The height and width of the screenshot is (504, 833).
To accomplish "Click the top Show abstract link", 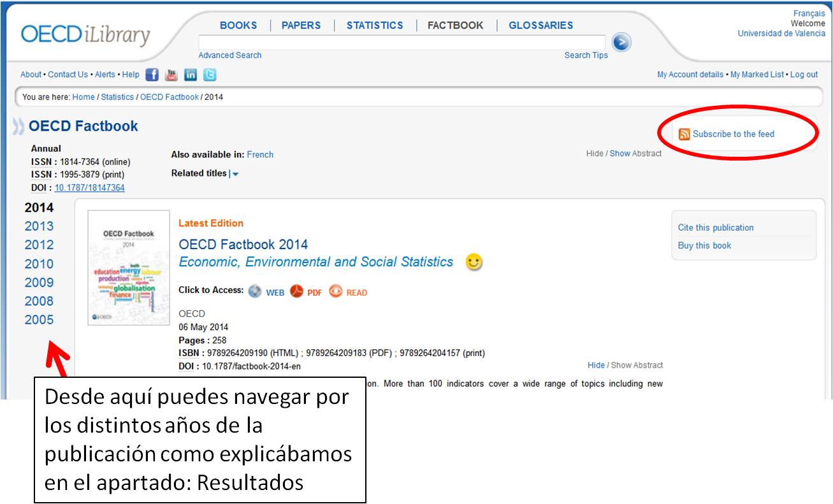I will 620,154.
